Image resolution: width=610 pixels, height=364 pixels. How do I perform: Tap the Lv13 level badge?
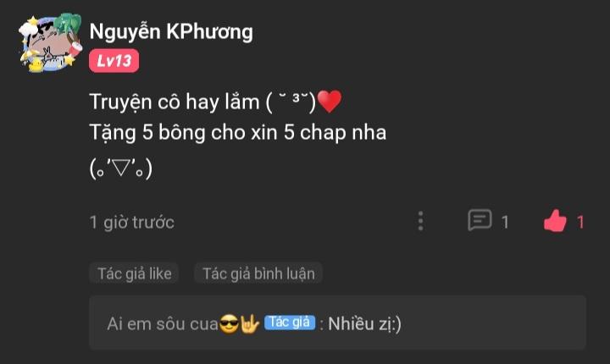pyautogui.click(x=114, y=61)
